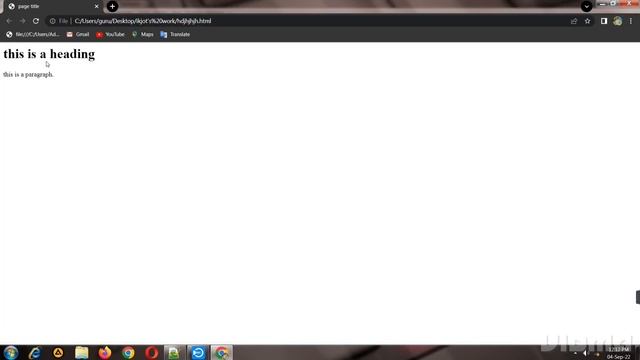Launch Internet Explorer from the taskbar
The image size is (640, 360).
(35, 353)
